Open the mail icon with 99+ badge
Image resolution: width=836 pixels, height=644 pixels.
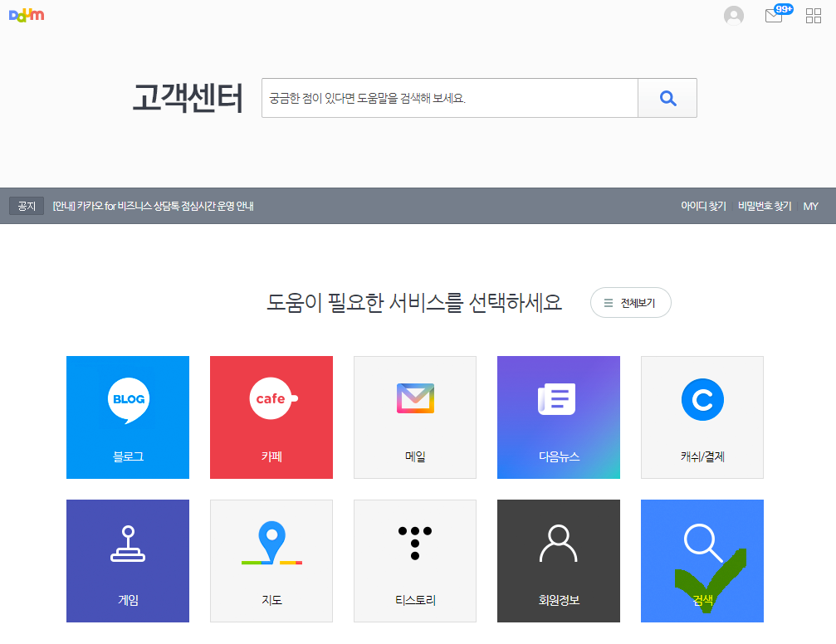tap(777, 14)
